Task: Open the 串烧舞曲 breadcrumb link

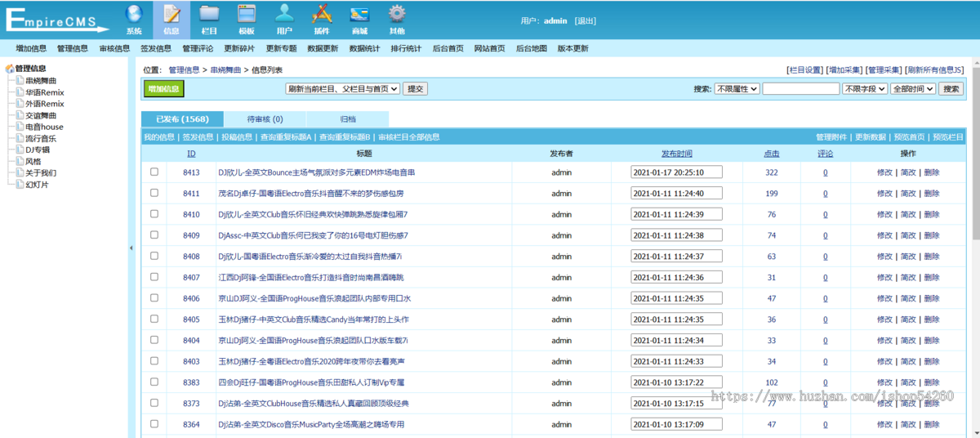Action: click(225, 70)
